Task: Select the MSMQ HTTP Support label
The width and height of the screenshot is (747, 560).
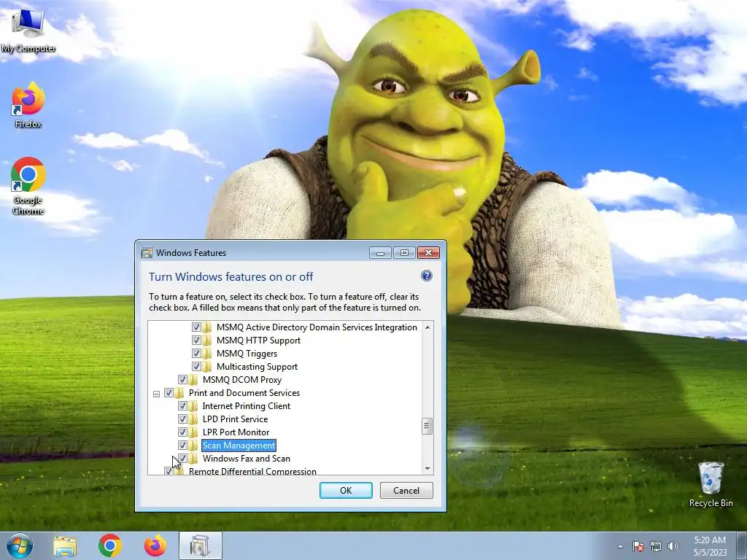Action: pyautogui.click(x=258, y=340)
